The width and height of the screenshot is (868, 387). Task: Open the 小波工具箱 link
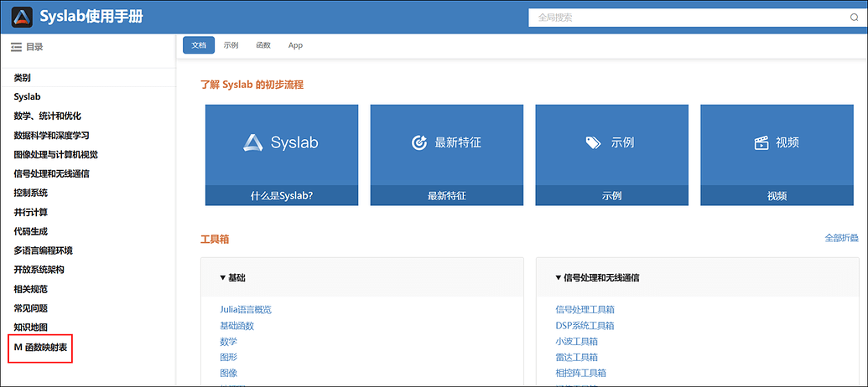pyautogui.click(x=576, y=342)
